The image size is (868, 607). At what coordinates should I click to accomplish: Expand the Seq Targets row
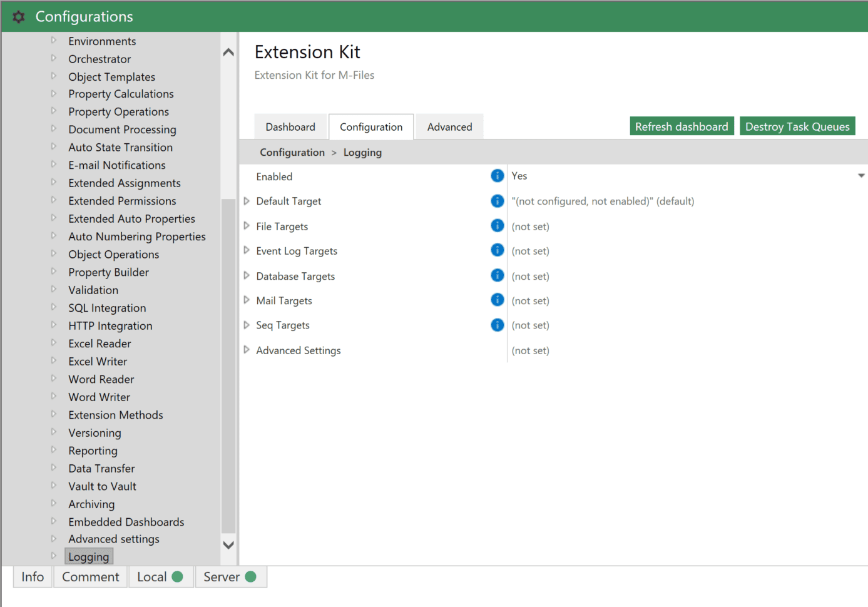[x=247, y=325]
